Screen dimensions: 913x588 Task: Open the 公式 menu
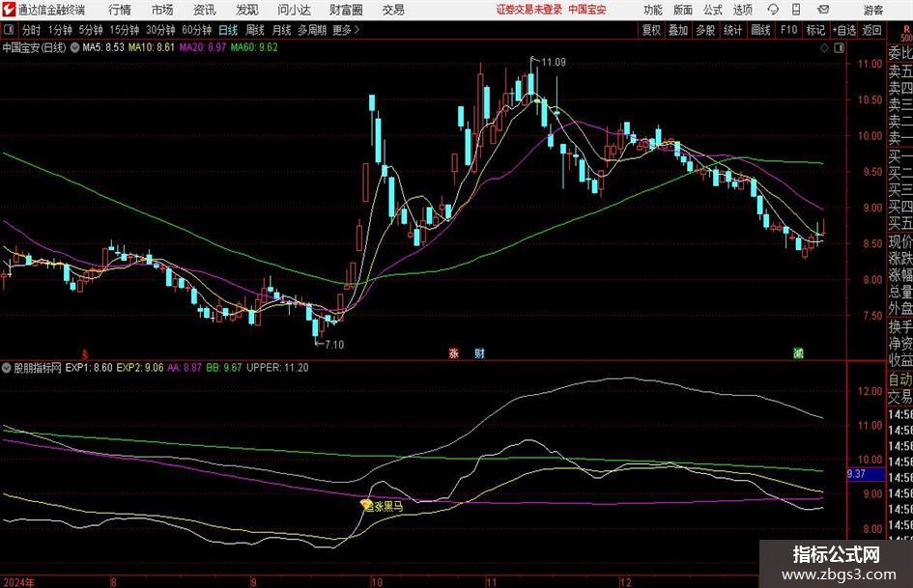point(713,10)
